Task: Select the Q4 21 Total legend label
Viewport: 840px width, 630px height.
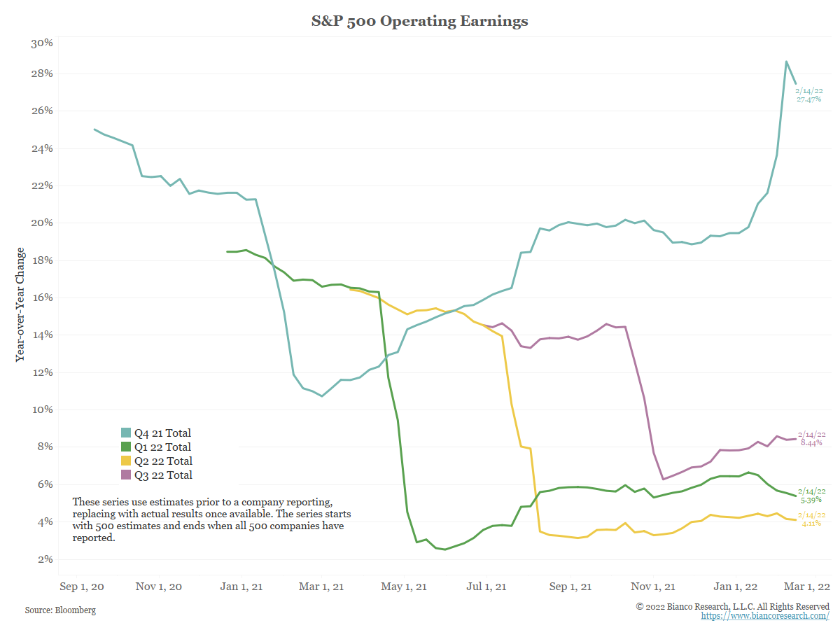Action: coord(162,433)
